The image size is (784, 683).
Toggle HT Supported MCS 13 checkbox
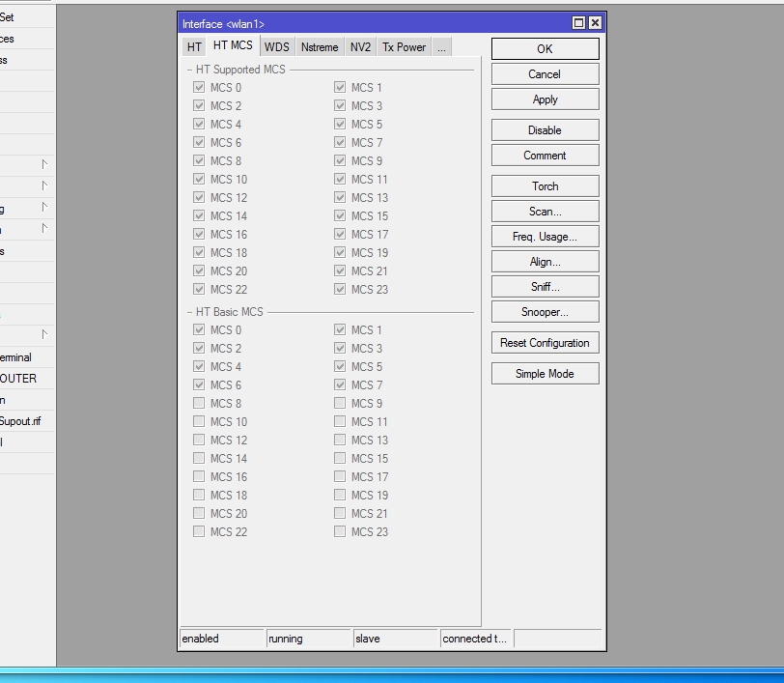(x=340, y=197)
